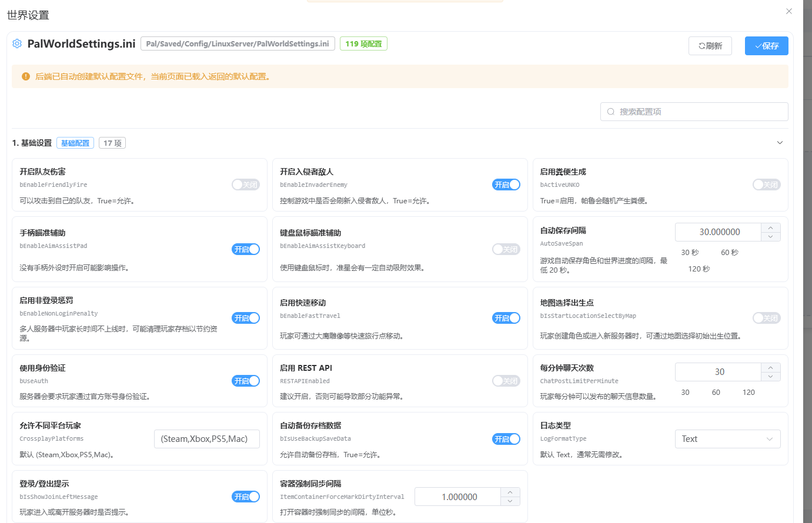The image size is (812, 523).
Task: Select chat limit preset 30
Action: click(685, 393)
